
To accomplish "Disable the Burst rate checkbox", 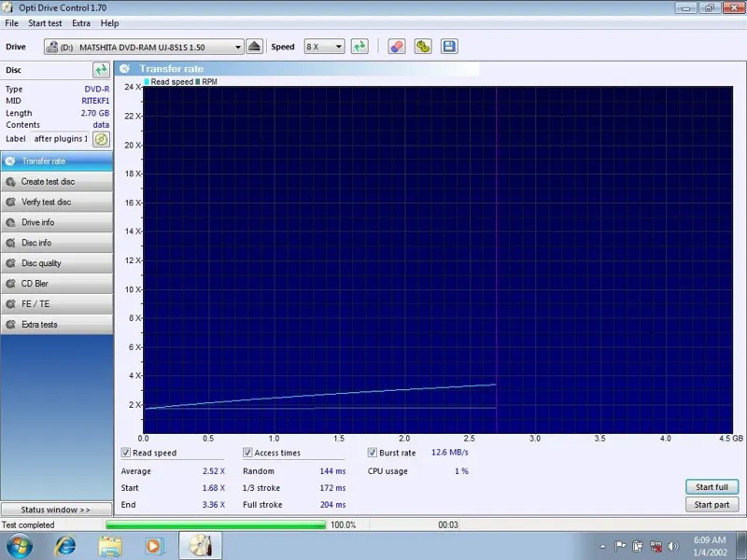I will point(372,453).
